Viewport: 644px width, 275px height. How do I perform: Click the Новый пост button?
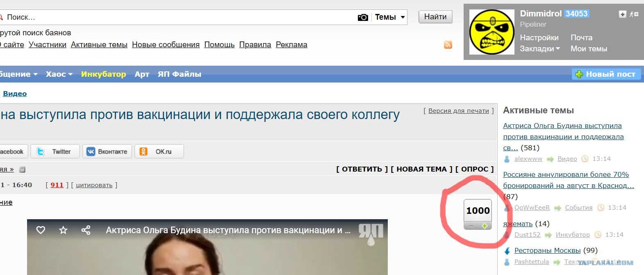coord(606,74)
